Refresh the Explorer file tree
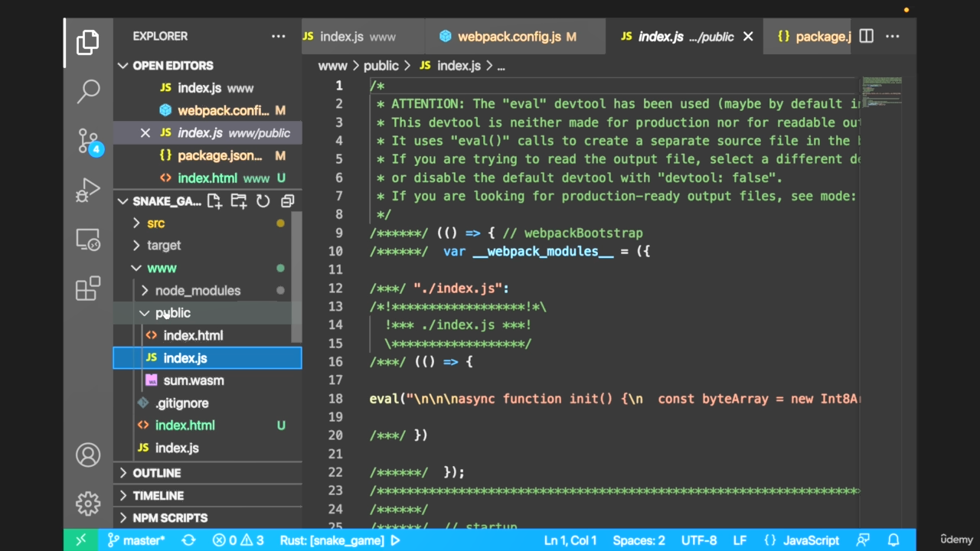Screen dimensions: 980x551 (263, 201)
